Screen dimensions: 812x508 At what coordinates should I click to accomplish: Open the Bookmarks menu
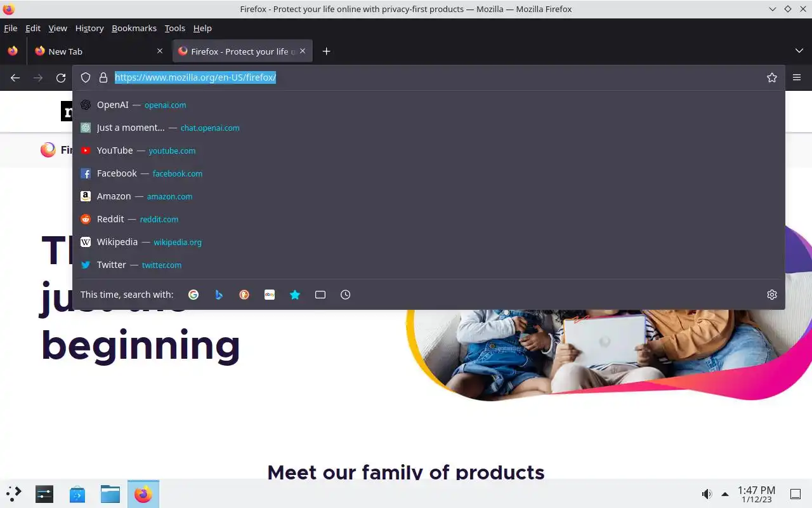coord(134,28)
